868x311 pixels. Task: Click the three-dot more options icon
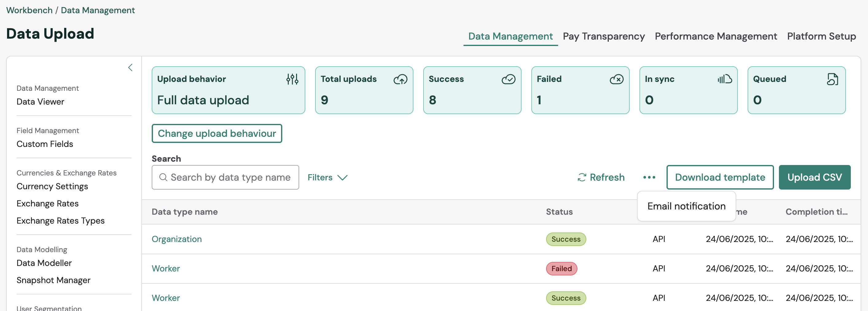[x=649, y=177]
